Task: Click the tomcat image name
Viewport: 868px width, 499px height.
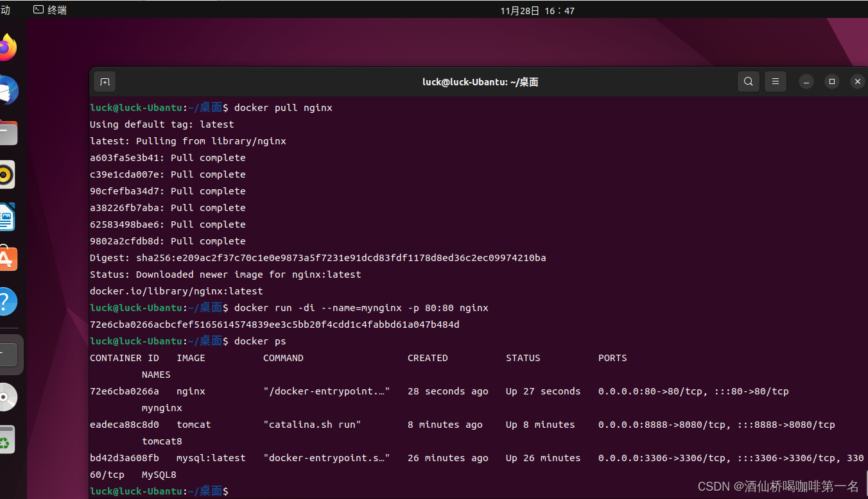Action: click(194, 425)
